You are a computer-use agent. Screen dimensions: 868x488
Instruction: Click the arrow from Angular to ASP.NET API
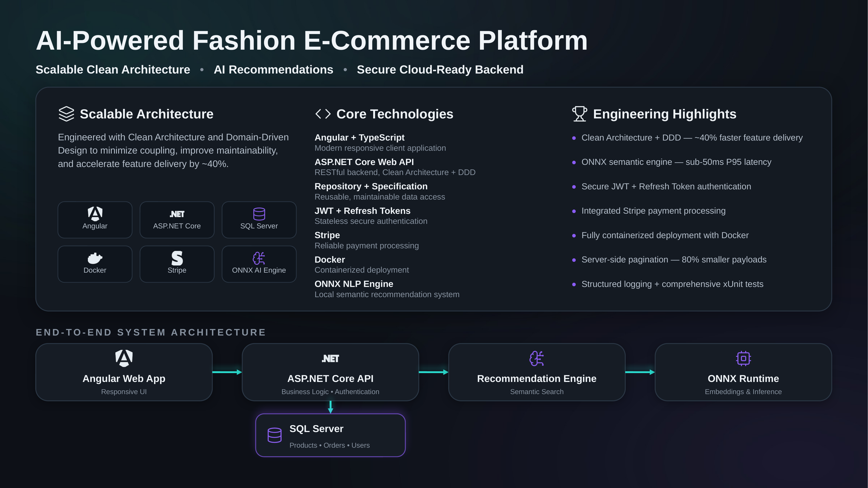tap(227, 372)
